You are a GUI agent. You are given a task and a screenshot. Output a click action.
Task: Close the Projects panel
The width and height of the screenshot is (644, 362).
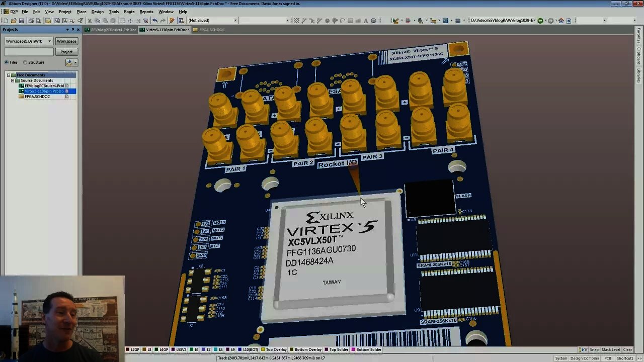(78, 30)
